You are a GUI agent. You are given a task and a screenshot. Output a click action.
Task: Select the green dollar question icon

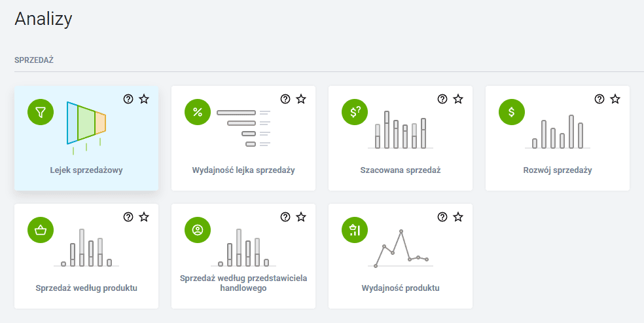[355, 113]
